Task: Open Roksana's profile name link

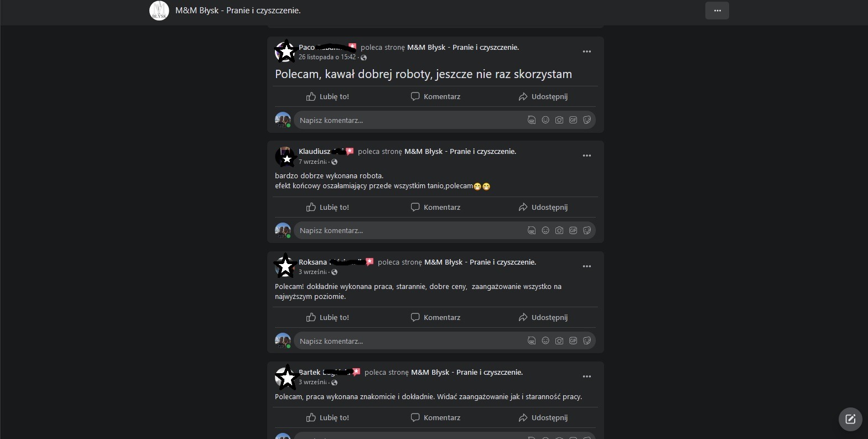Action: (x=332, y=262)
